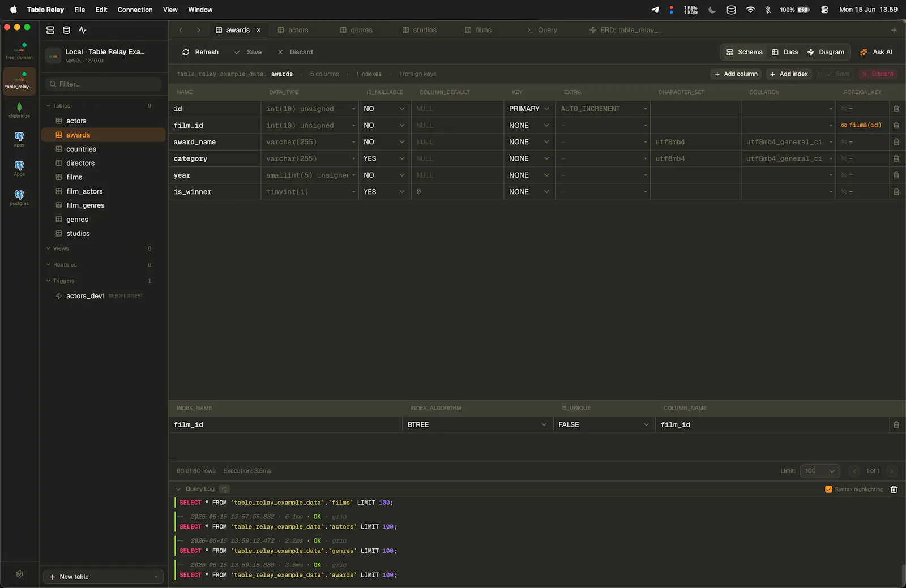Click Add column button

pos(736,74)
